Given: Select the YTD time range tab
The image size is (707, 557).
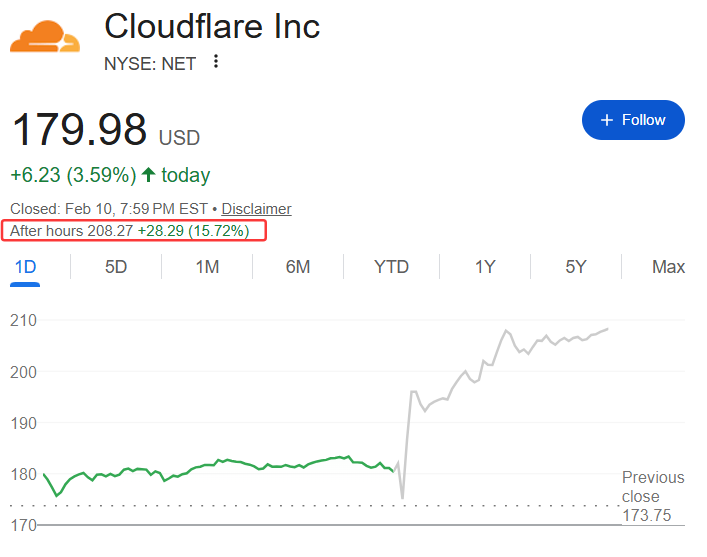Looking at the screenshot, I should (x=391, y=267).
